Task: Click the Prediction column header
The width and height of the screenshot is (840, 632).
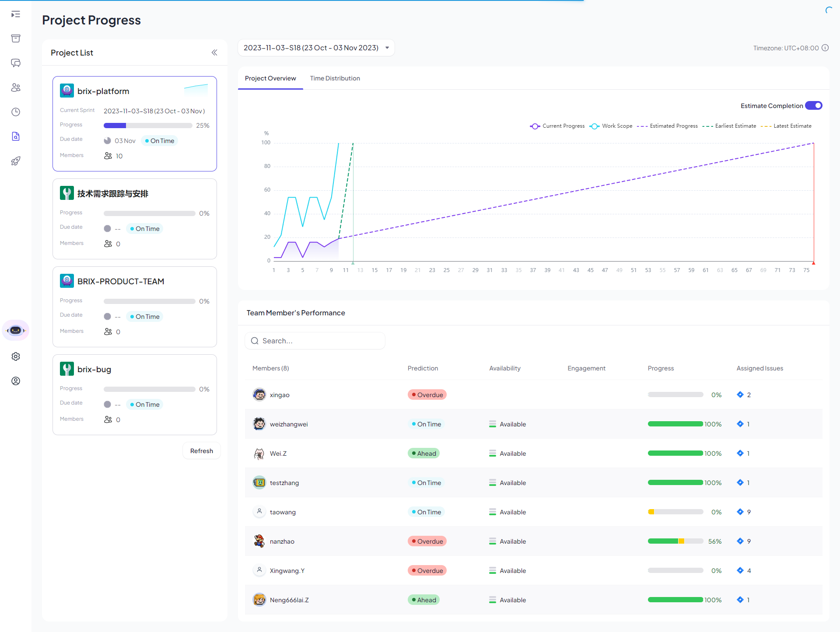Action: 423,368
